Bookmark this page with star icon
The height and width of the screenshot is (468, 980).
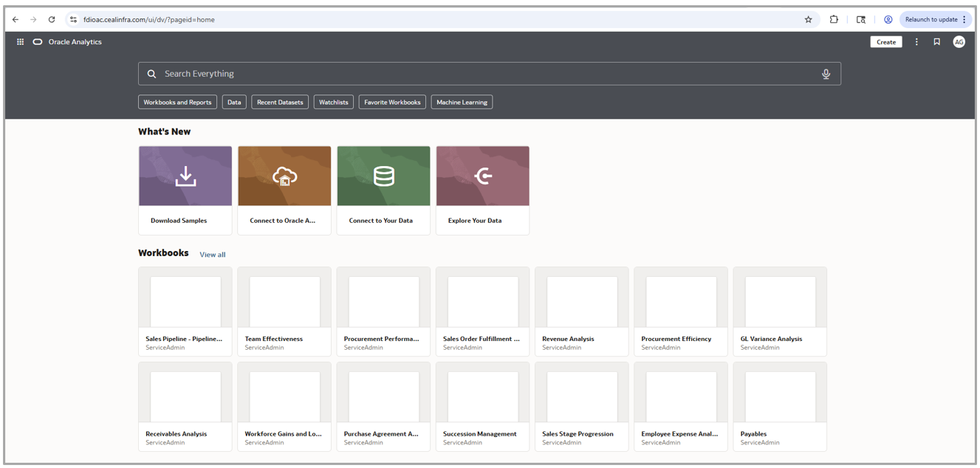(808, 20)
